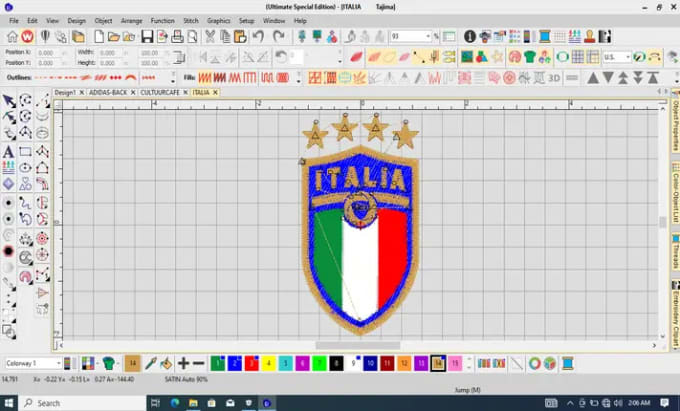This screenshot has height=411, width=680.
Task: Toggle the first orange fill stitch type
Action: pos(205,78)
